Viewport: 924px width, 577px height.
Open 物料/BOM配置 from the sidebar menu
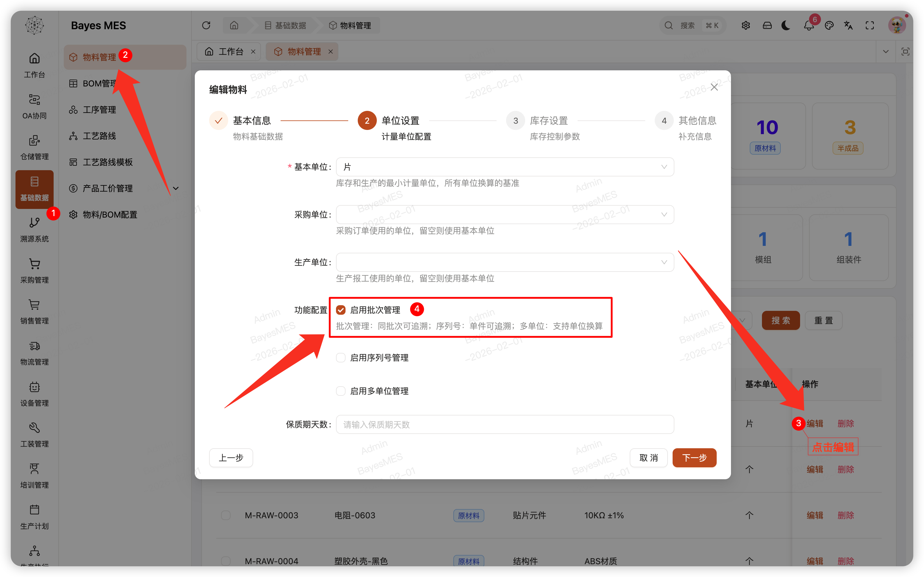[x=110, y=215]
